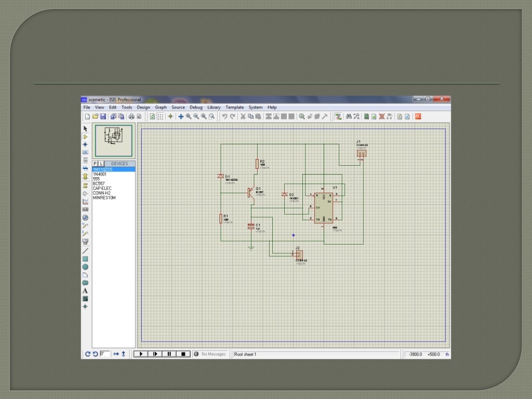Open the System menu

tap(256, 107)
